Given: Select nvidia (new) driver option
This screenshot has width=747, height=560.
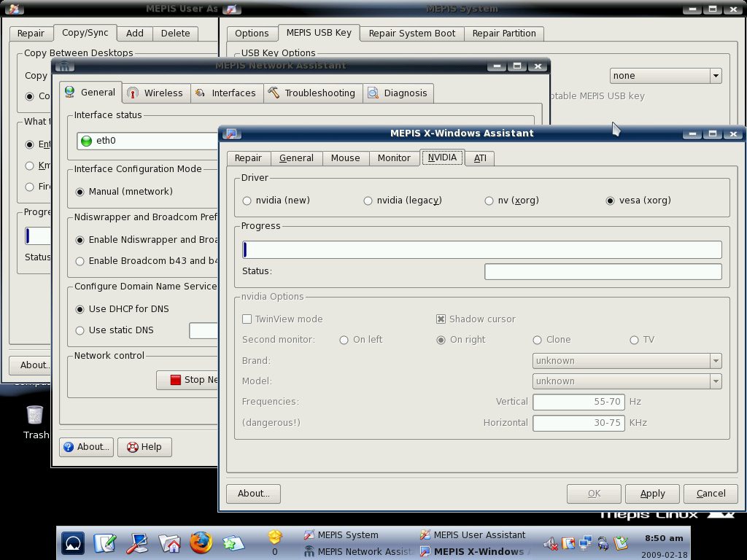Looking at the screenshot, I should 276,201.
